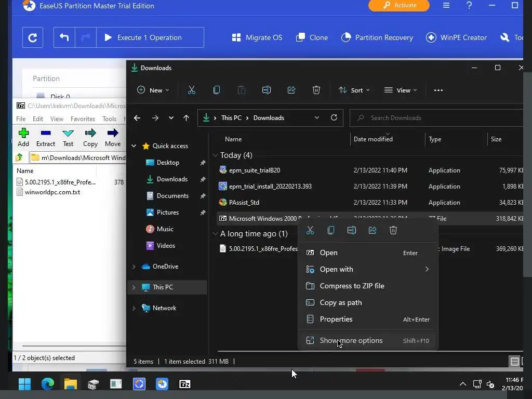Open 7-Zip from the taskbar
The width and height of the screenshot is (532, 399).
[184, 384]
